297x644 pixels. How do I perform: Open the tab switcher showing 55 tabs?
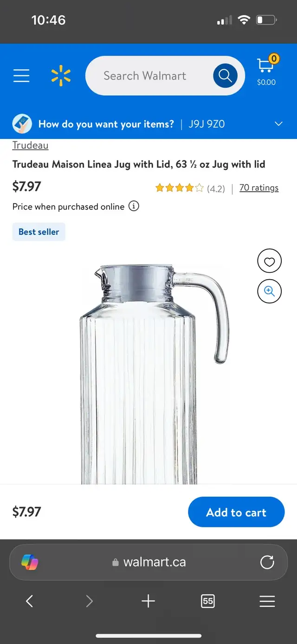208,601
